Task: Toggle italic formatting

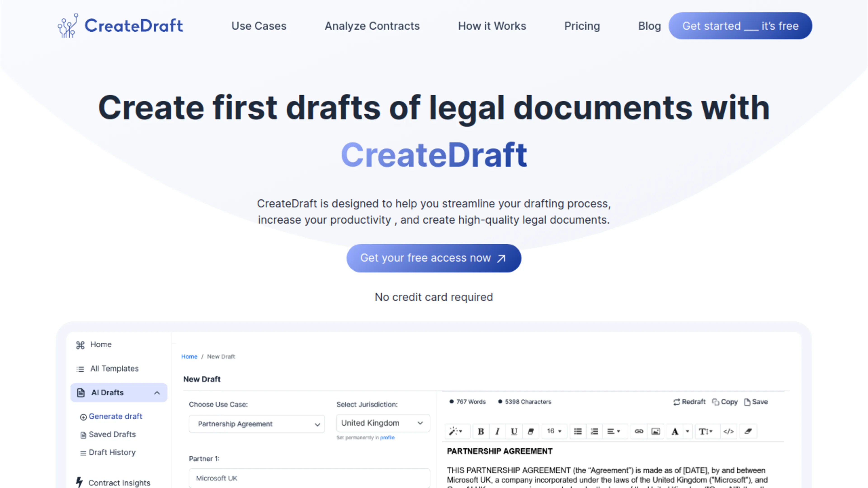Action: click(497, 431)
